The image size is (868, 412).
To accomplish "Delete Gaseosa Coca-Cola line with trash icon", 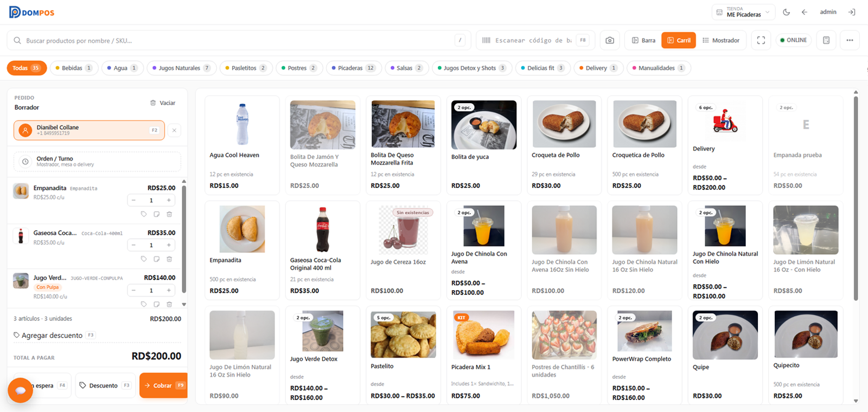I will (x=169, y=259).
